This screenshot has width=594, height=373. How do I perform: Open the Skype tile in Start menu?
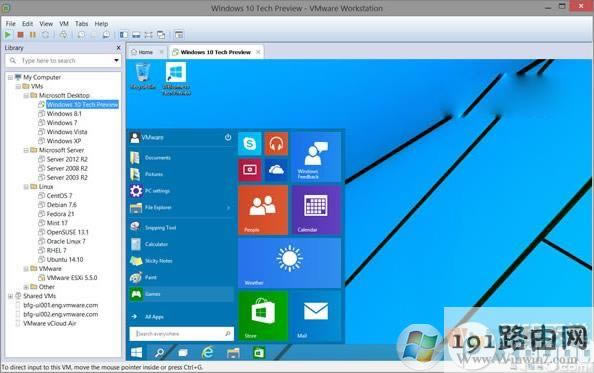(x=250, y=144)
